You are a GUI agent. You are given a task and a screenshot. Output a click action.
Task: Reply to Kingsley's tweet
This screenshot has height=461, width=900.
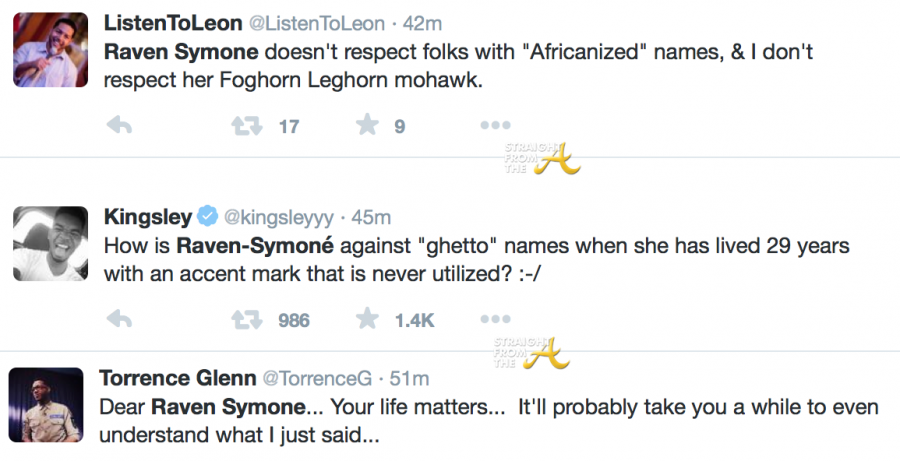click(x=119, y=320)
